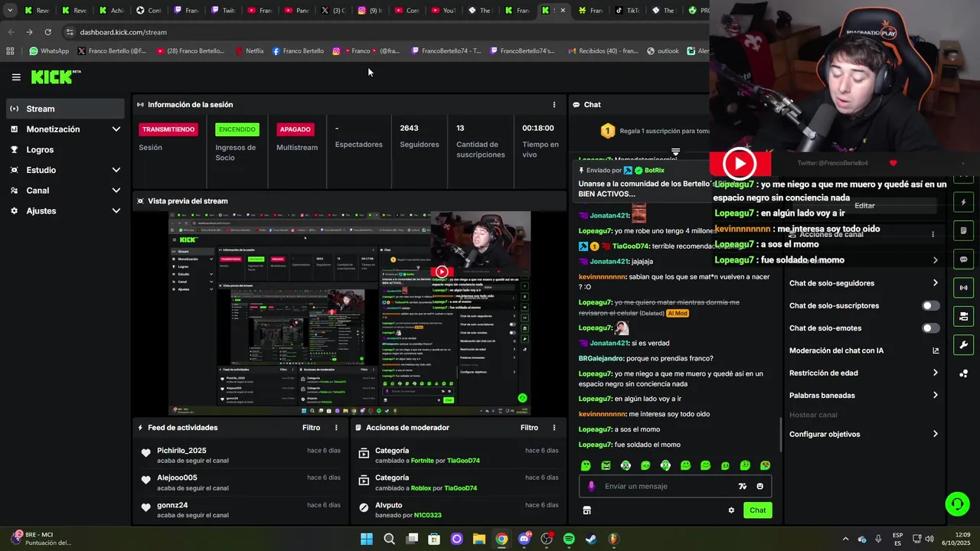Click the chat bubble icon in the right sidebar
Image resolution: width=980 pixels, height=551 pixels.
(963, 259)
